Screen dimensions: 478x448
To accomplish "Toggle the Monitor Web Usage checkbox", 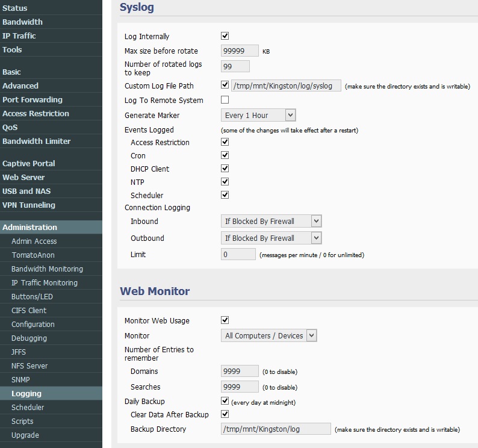I will (225, 320).
